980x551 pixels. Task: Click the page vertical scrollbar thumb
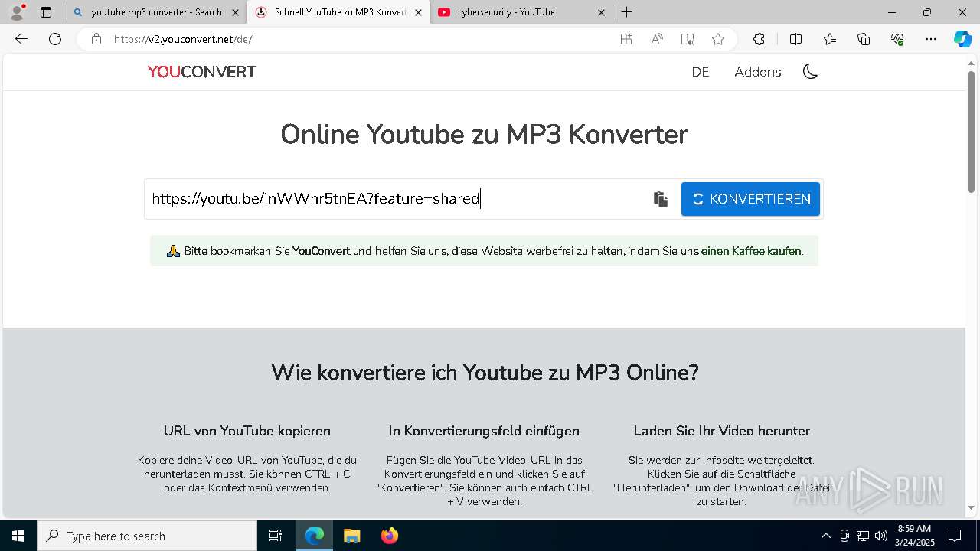coord(972,132)
